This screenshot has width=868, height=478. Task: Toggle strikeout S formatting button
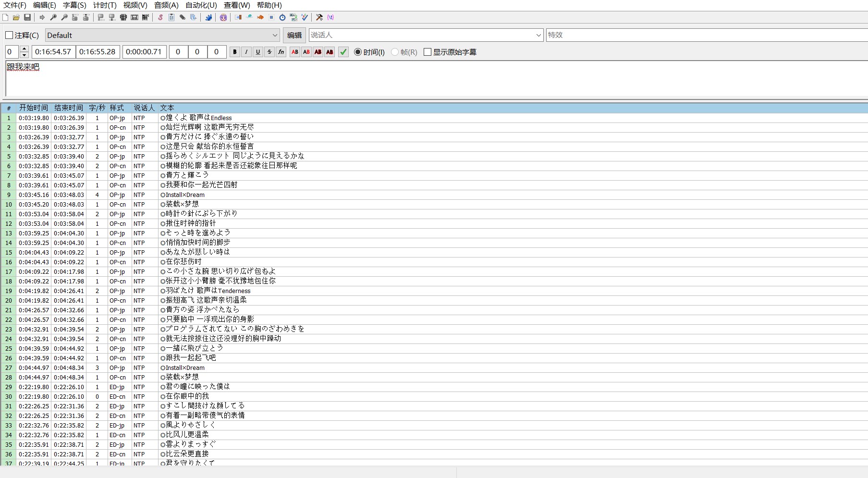point(269,52)
